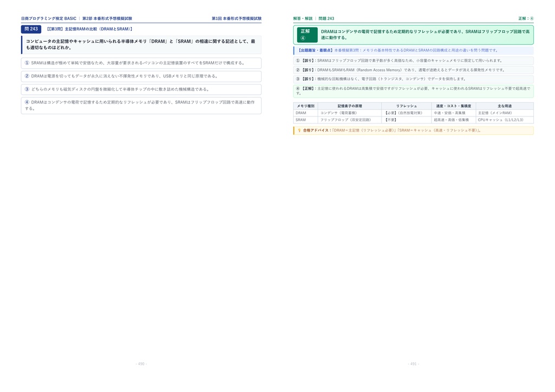The image size is (555, 392).
Task: Click table header 'メモリ種別'
Action: (306, 106)
